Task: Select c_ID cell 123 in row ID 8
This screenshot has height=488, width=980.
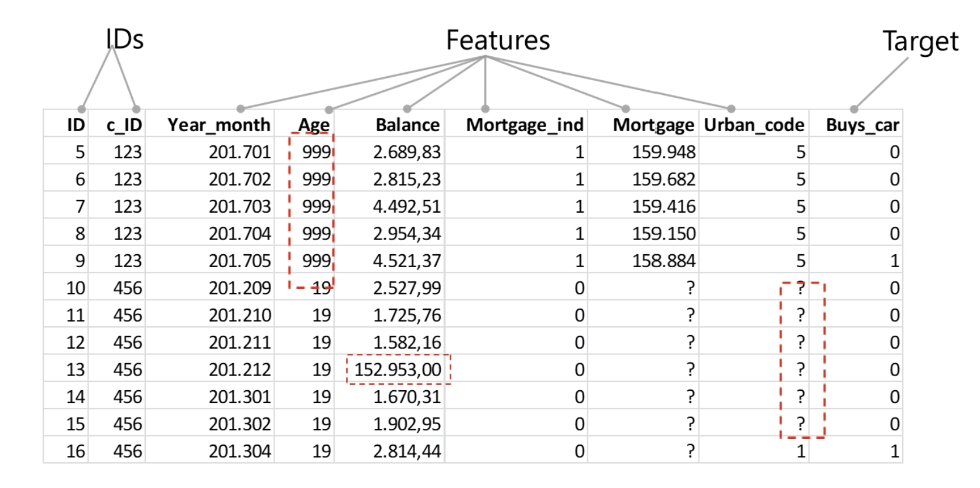Action: point(128,234)
